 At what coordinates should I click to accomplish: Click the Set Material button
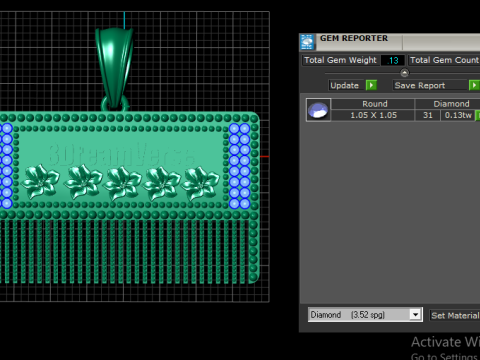(x=455, y=315)
